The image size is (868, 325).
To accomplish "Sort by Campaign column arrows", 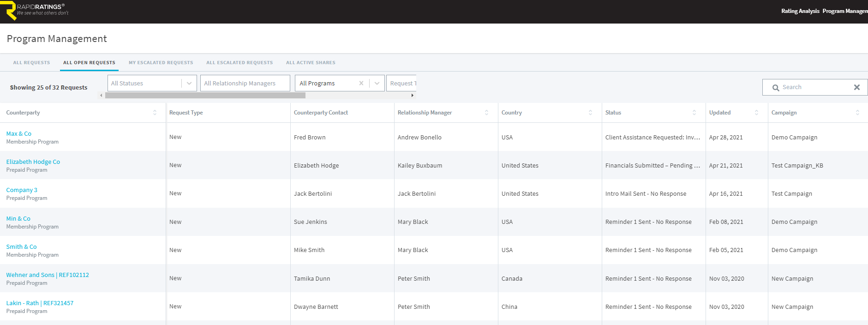I will pos(857,113).
